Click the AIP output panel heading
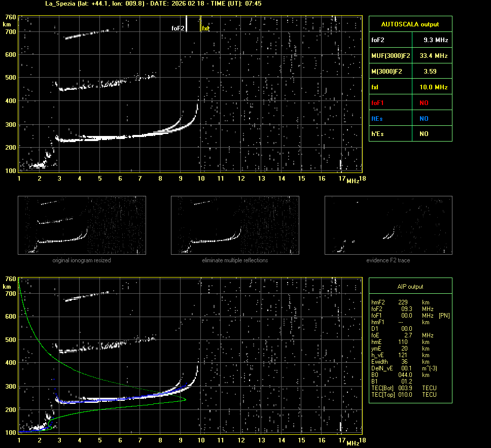The width and height of the screenshot is (491, 448). coord(410,287)
